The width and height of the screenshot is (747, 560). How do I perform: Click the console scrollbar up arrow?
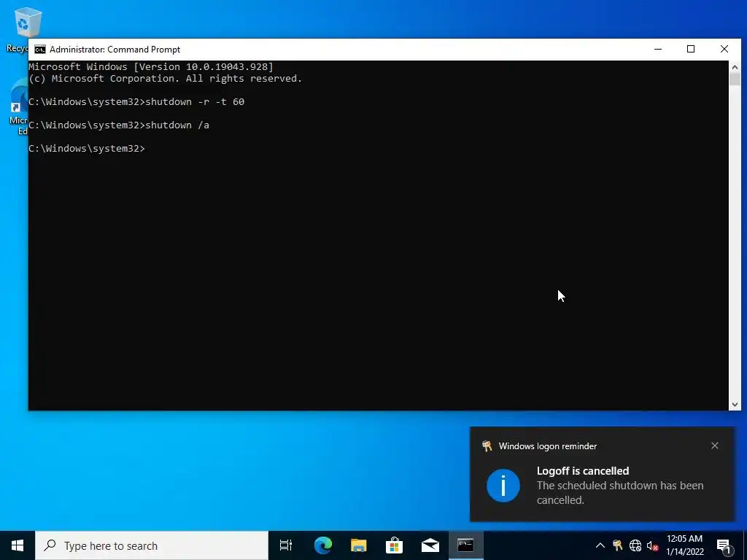735,66
